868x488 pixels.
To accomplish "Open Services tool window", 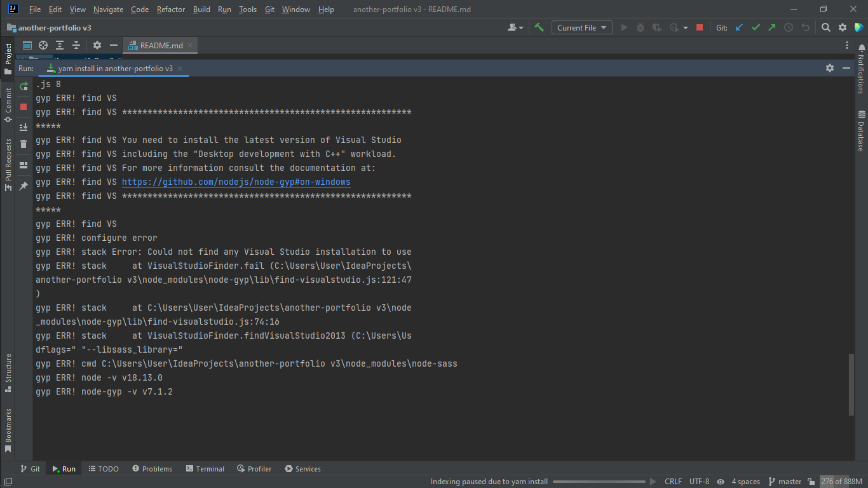I will click(x=302, y=469).
